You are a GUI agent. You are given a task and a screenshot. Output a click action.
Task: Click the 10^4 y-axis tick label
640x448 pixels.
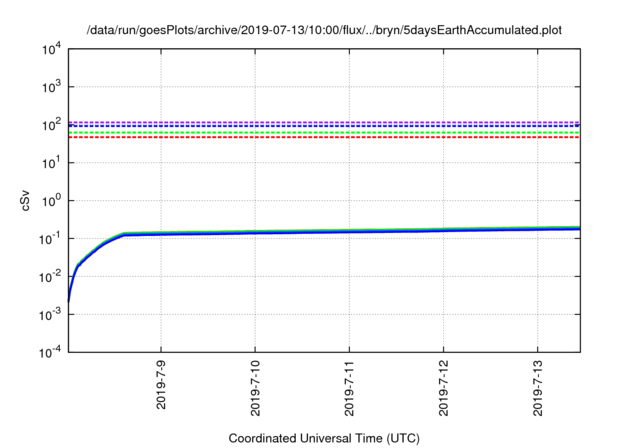pyautogui.click(x=52, y=49)
